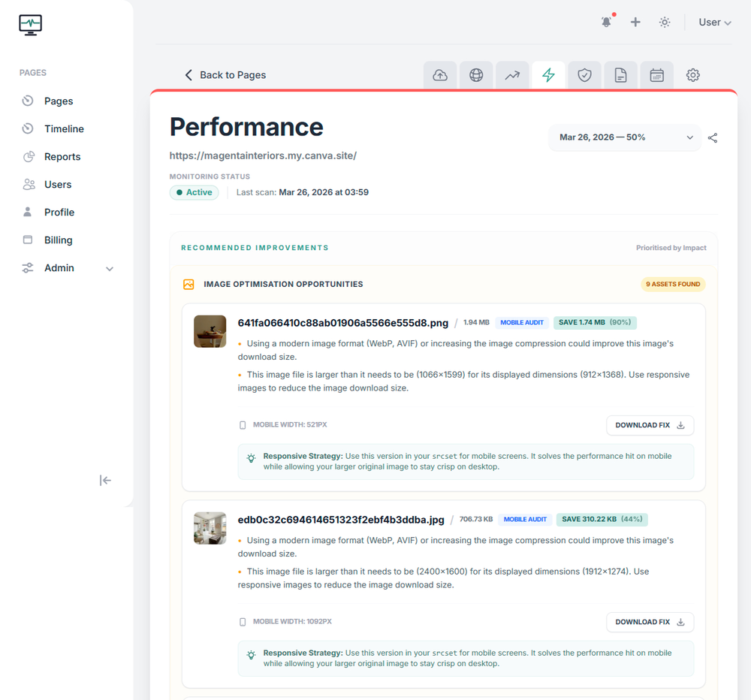Click Download Fix for the PNG asset
The width and height of the screenshot is (751, 700).
click(x=650, y=425)
